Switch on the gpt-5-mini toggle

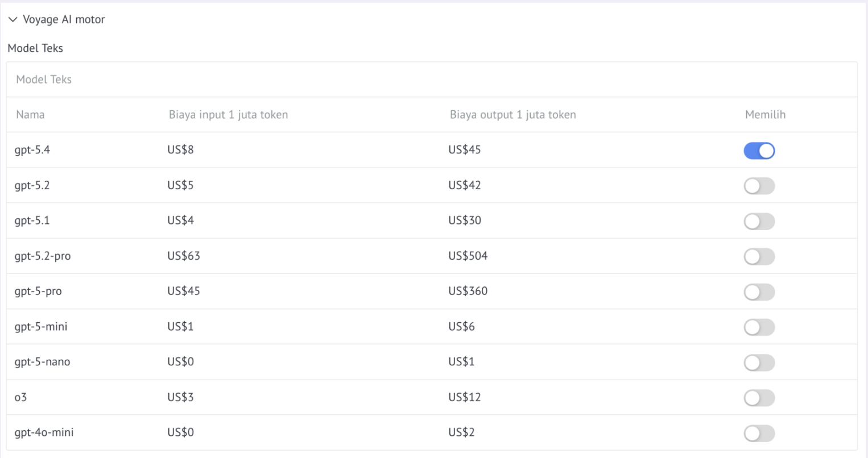click(x=759, y=327)
